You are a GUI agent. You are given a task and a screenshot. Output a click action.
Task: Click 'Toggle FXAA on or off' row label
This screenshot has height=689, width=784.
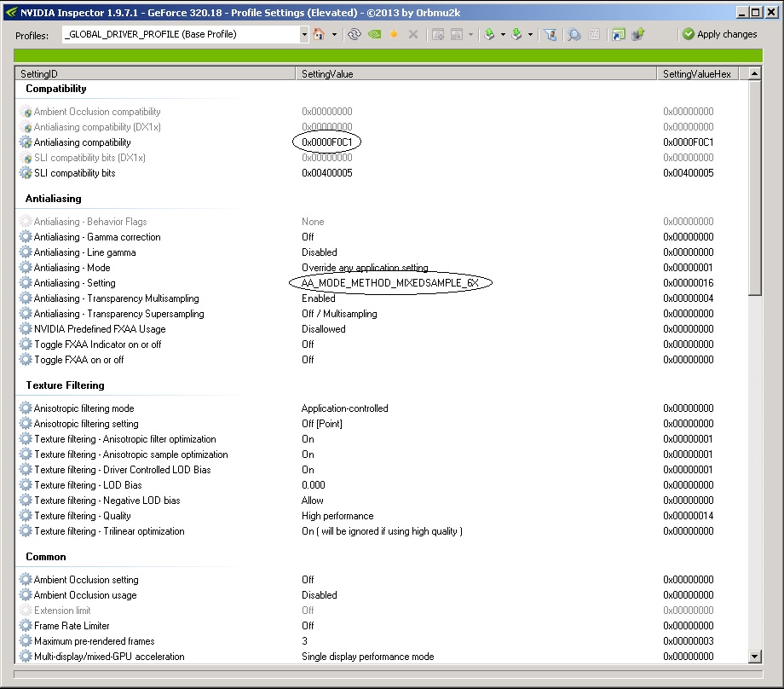(79, 360)
